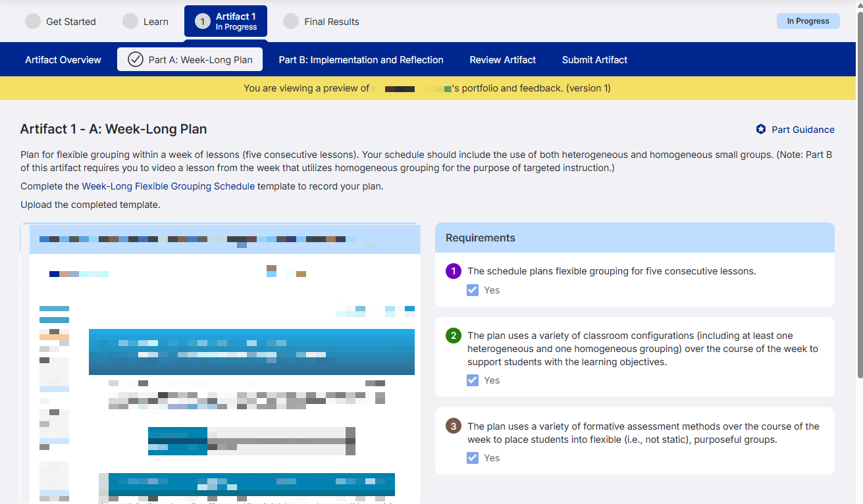Go to the Review Artifact tab

pyautogui.click(x=503, y=60)
